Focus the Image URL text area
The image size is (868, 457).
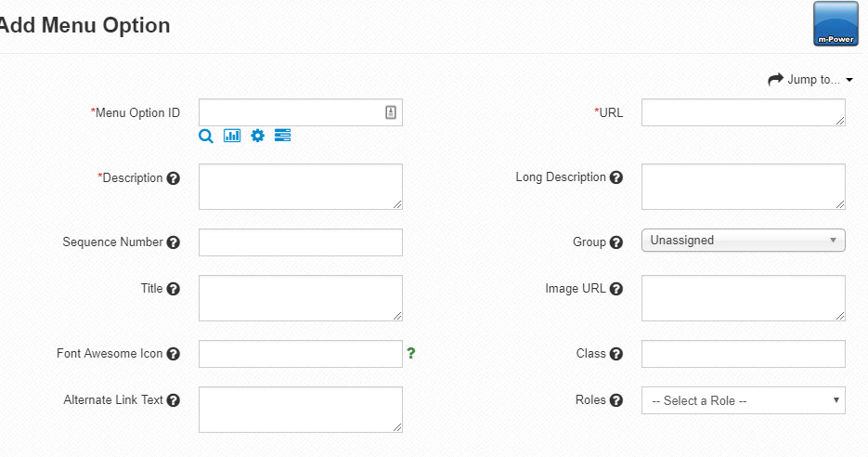[x=743, y=298]
